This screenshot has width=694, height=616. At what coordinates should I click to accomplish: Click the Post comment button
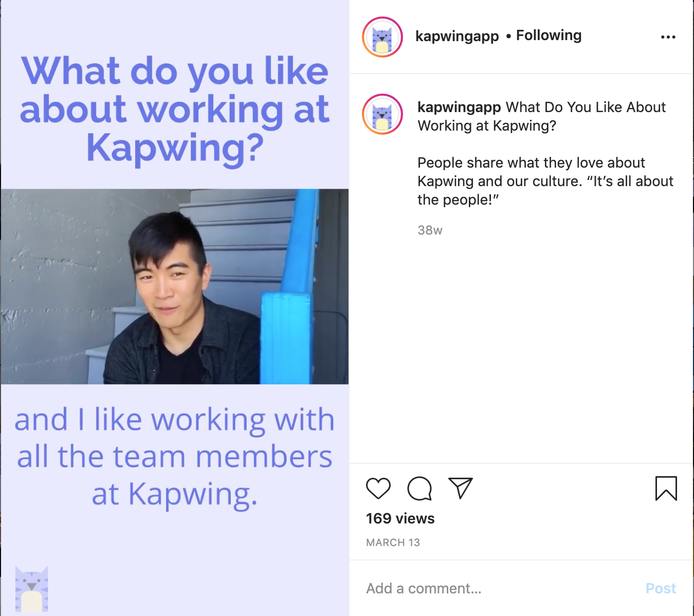tap(661, 588)
